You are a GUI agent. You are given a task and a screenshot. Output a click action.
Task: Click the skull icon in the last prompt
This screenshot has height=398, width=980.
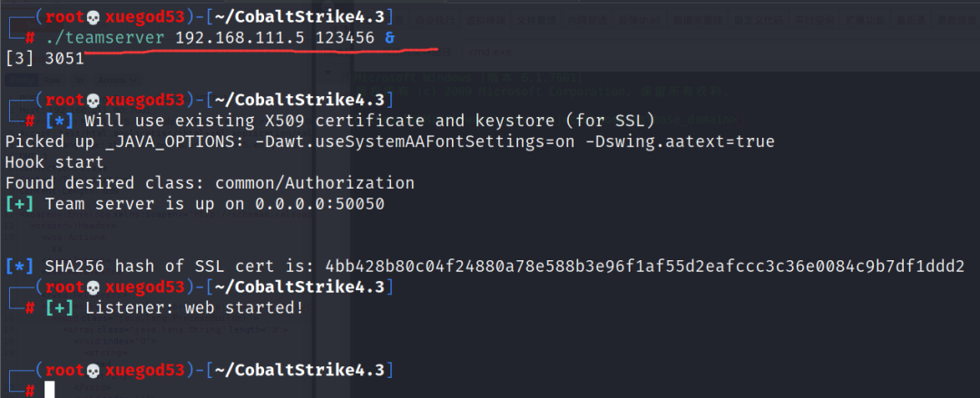pos(93,371)
